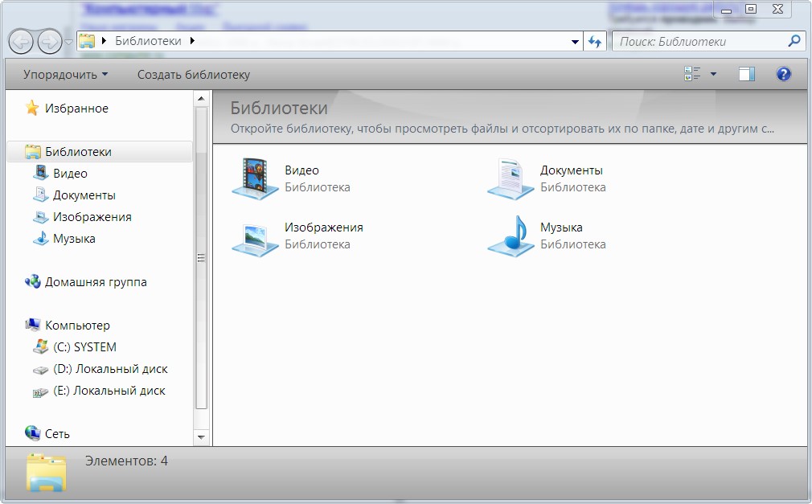Expand the address bar history dropdown
The height and width of the screenshot is (504, 812).
tap(575, 42)
